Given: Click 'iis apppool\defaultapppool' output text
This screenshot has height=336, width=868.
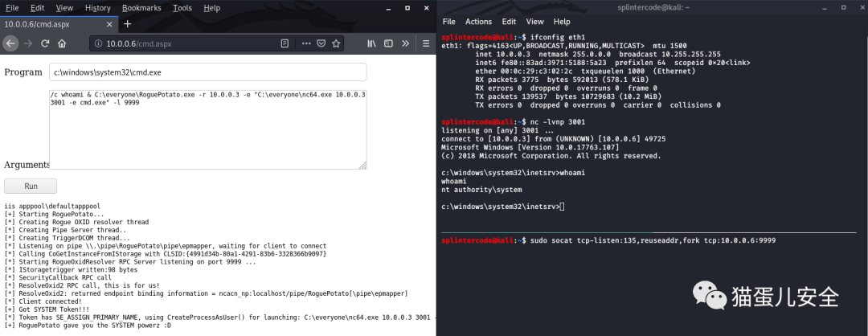Looking at the screenshot, I should (52, 206).
